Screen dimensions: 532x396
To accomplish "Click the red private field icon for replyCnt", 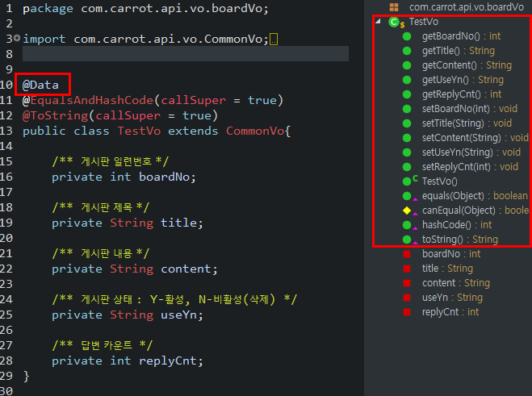I will pyautogui.click(x=407, y=312).
